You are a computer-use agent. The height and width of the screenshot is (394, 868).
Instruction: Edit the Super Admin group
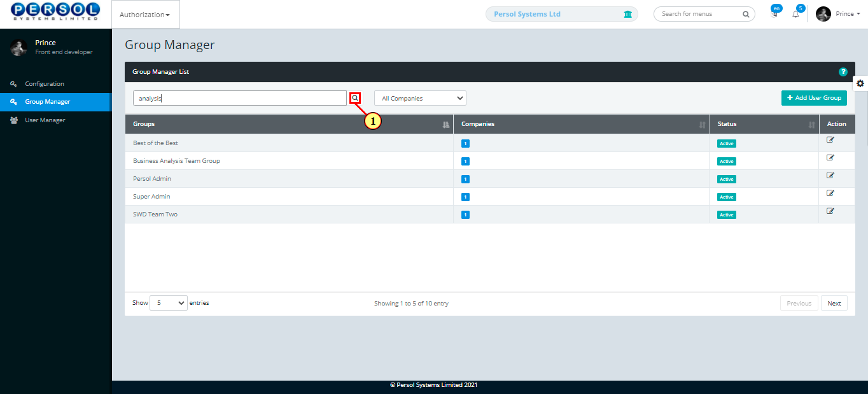point(830,193)
